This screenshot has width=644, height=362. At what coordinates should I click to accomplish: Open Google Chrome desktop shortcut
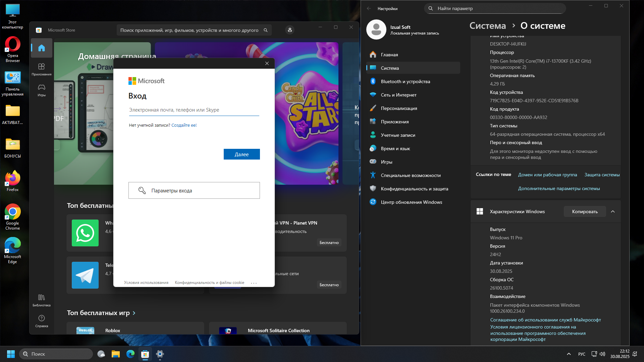pos(13,217)
